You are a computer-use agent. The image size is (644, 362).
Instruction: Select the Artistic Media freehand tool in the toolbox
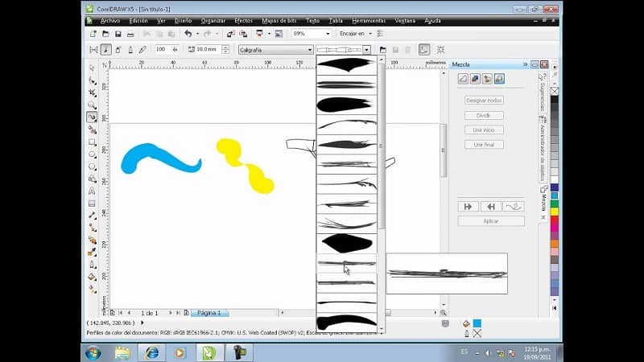[x=92, y=117]
